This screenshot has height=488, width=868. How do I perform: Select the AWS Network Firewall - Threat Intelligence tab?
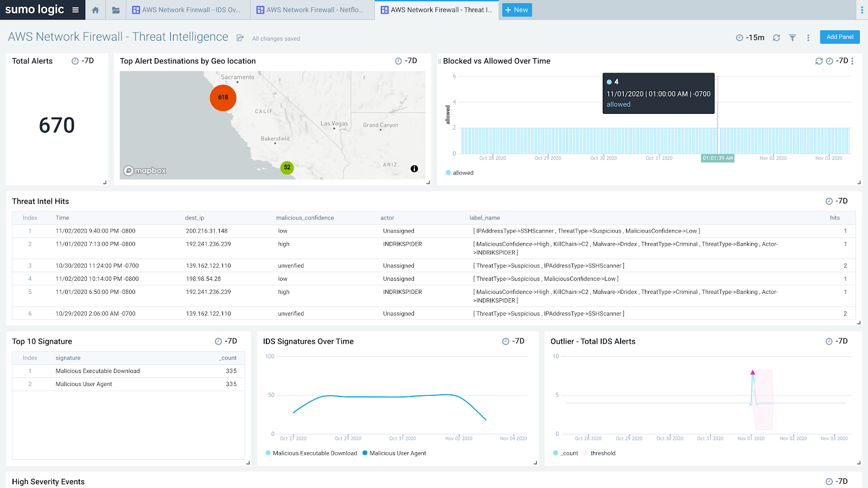(x=437, y=10)
